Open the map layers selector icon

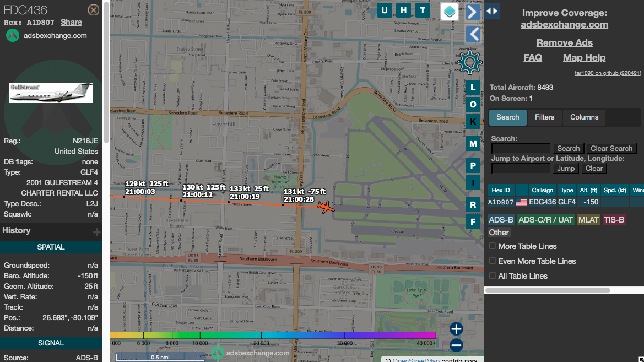click(x=450, y=12)
